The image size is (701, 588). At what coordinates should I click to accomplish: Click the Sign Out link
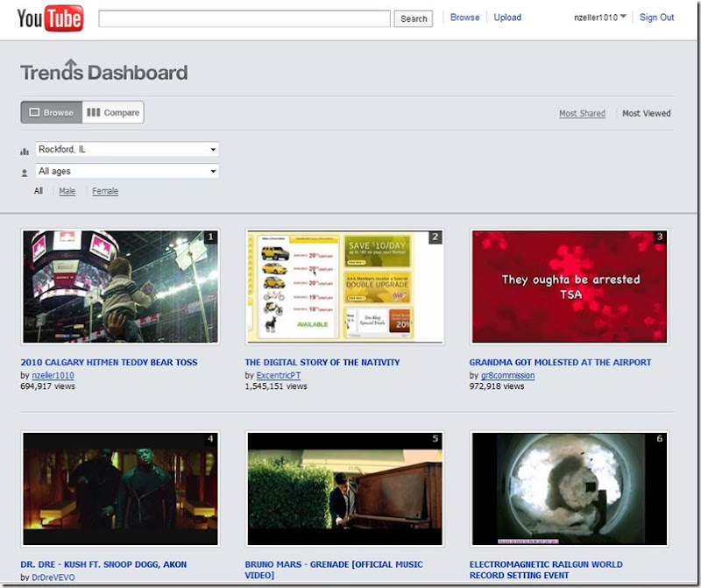(656, 18)
